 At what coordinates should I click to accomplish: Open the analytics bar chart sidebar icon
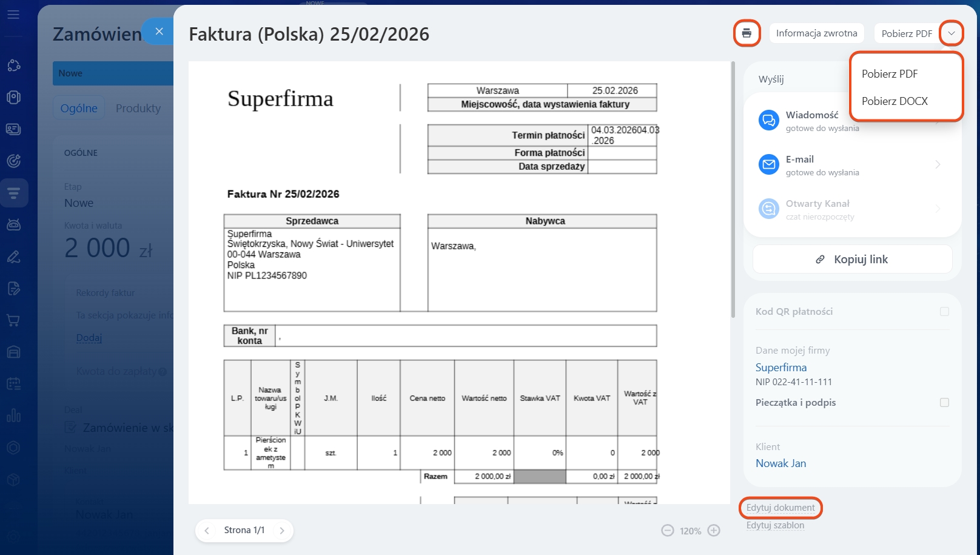[x=13, y=415]
